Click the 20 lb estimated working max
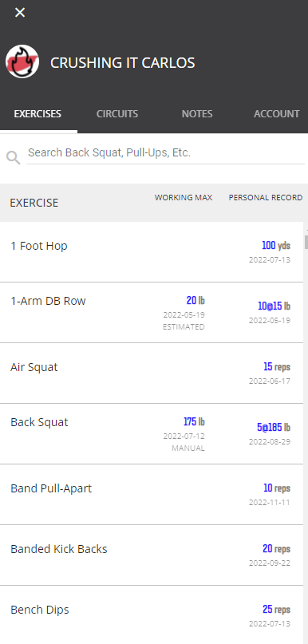The height and width of the screenshot is (644, 308). (x=195, y=301)
